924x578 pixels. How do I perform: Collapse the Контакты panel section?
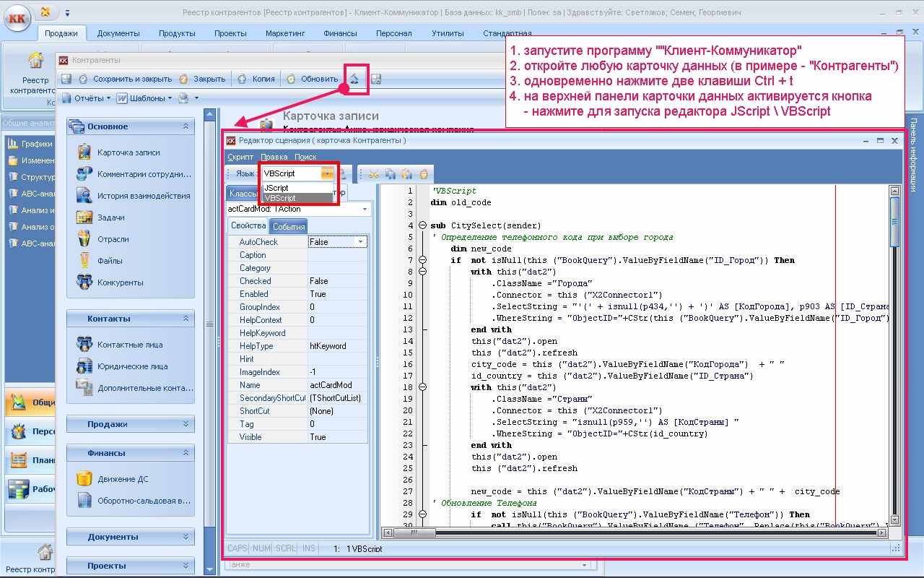(x=186, y=319)
